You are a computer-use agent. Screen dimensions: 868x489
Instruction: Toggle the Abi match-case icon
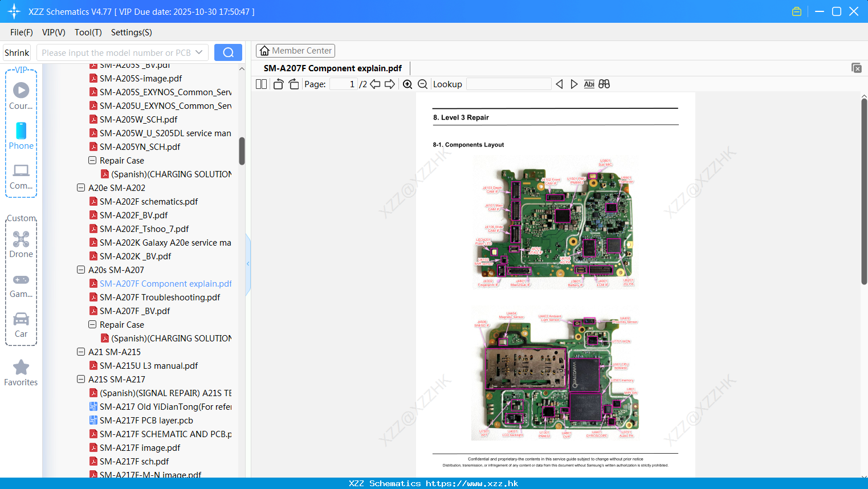pos(589,84)
